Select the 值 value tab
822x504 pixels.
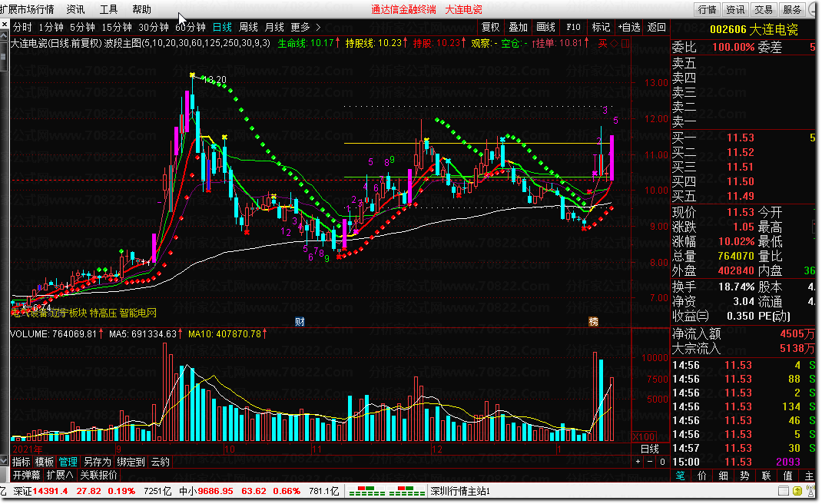[788, 476]
